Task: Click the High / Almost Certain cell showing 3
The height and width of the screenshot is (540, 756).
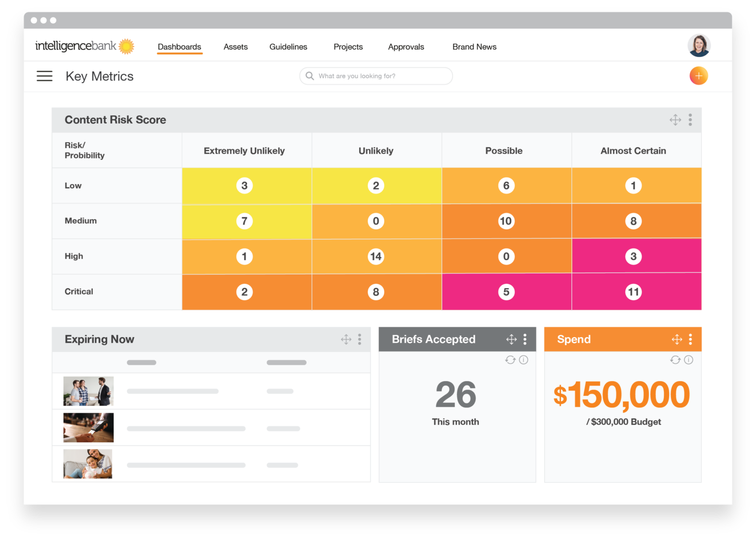Action: [x=636, y=256]
